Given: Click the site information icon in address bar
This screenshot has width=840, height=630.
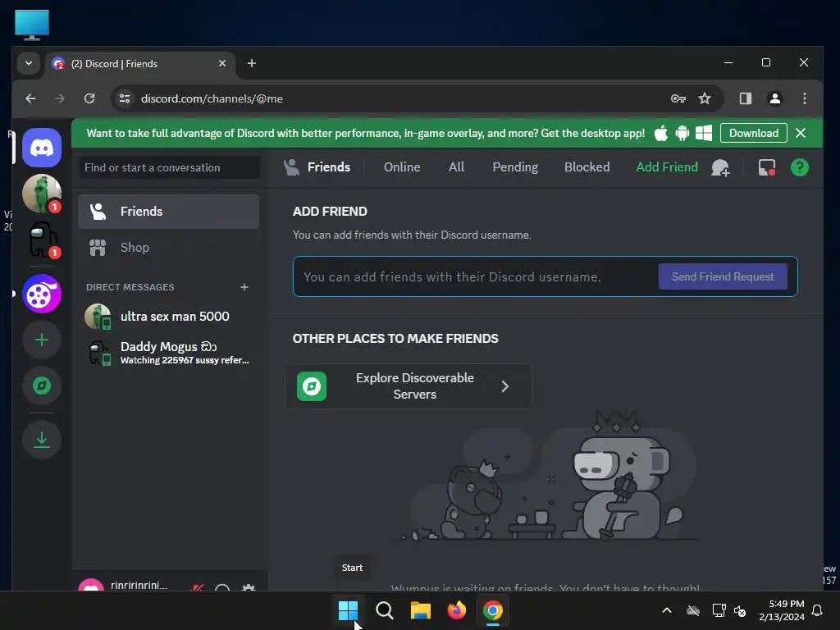Looking at the screenshot, I should click(x=125, y=98).
